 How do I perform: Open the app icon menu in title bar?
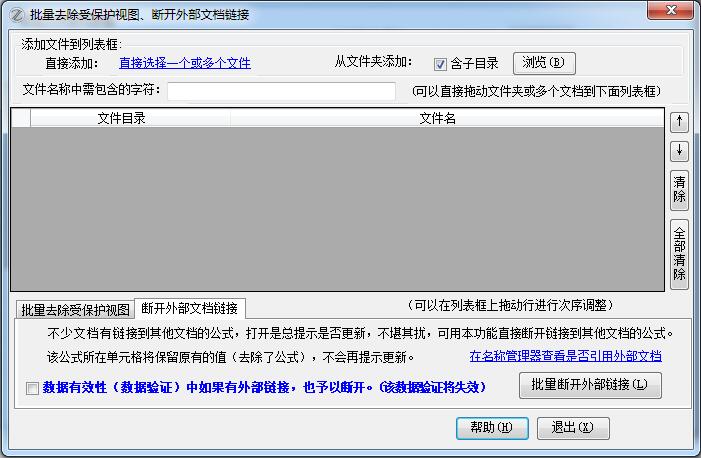click(x=15, y=14)
